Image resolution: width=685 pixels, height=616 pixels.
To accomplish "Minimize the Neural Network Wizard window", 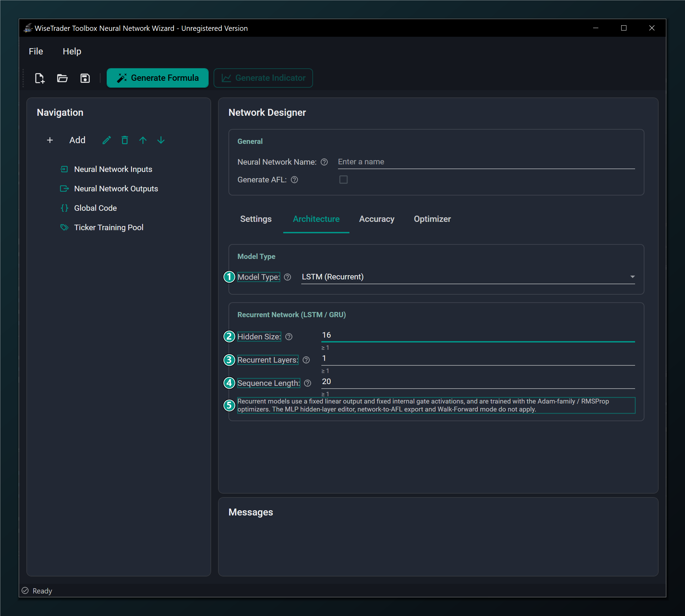I will tap(596, 28).
